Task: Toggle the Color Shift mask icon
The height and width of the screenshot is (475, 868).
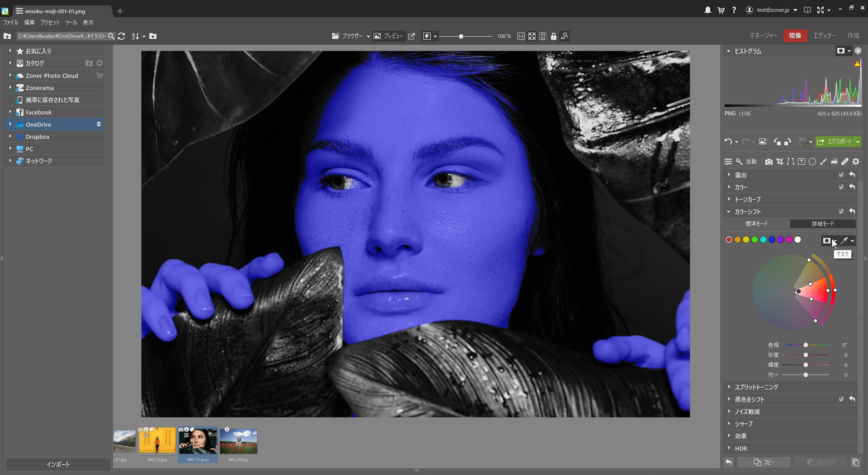Action: tap(827, 240)
